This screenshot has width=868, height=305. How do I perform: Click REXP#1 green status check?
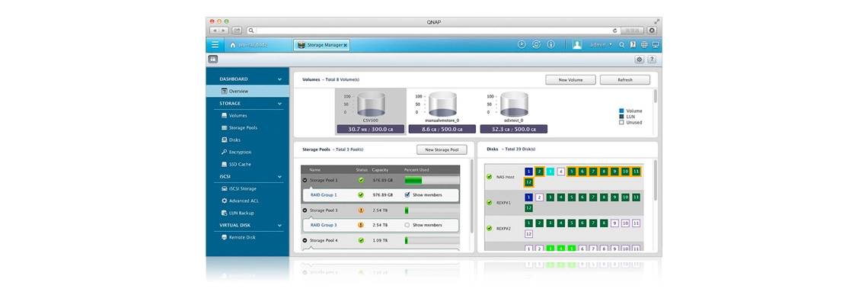[490, 202]
